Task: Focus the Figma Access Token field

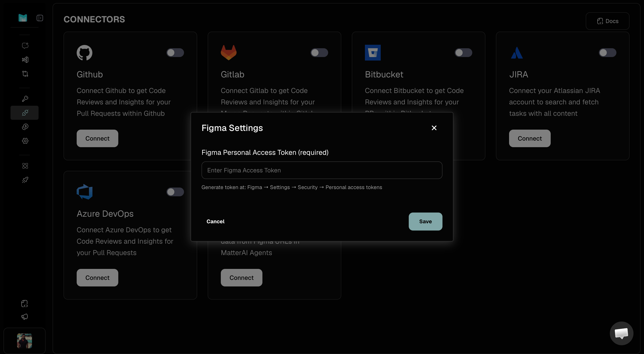Action: click(x=322, y=170)
